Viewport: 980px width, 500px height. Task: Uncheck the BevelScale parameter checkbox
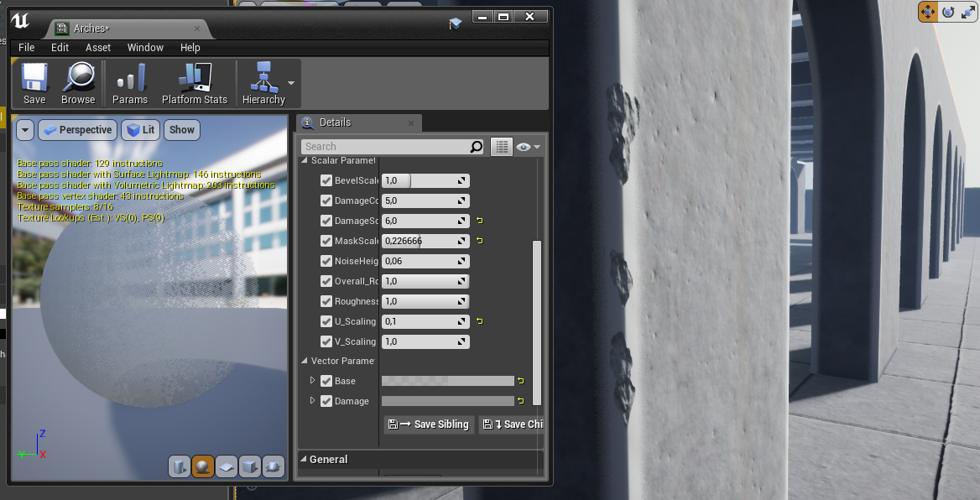pyautogui.click(x=327, y=180)
